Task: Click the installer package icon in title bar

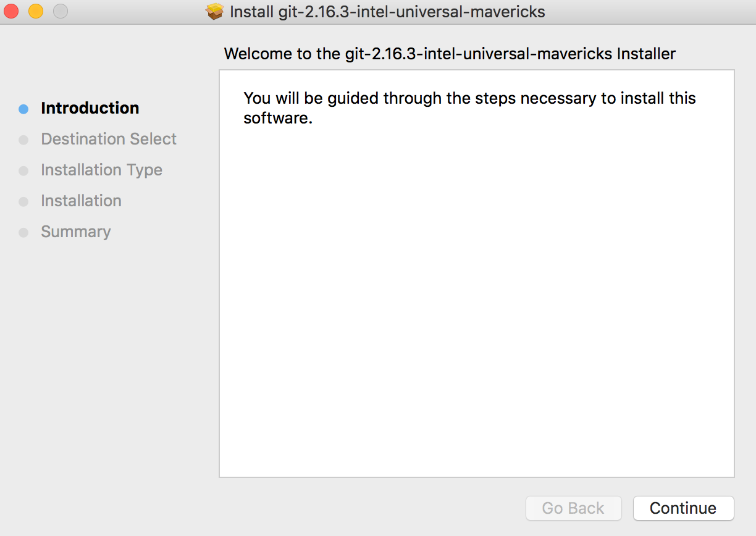Action: click(214, 11)
